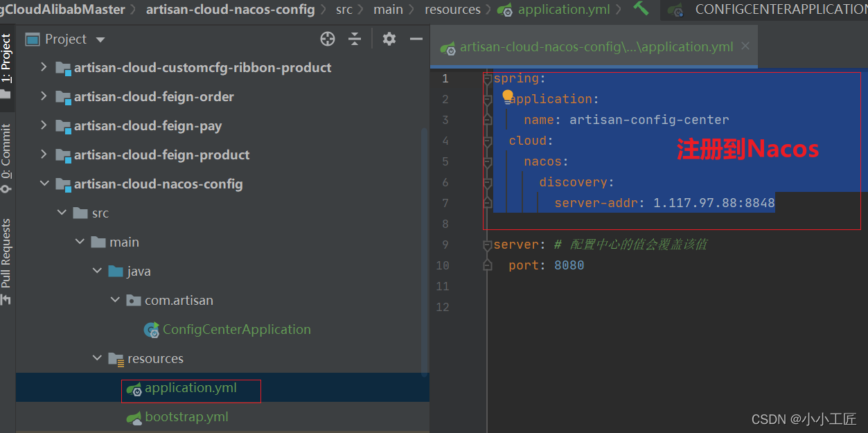Click the Build hammer icon
The width and height of the screenshot is (868, 433).
point(641,9)
